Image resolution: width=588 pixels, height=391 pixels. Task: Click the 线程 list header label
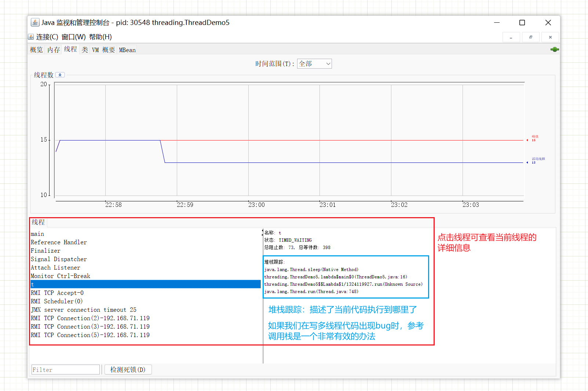[38, 222]
